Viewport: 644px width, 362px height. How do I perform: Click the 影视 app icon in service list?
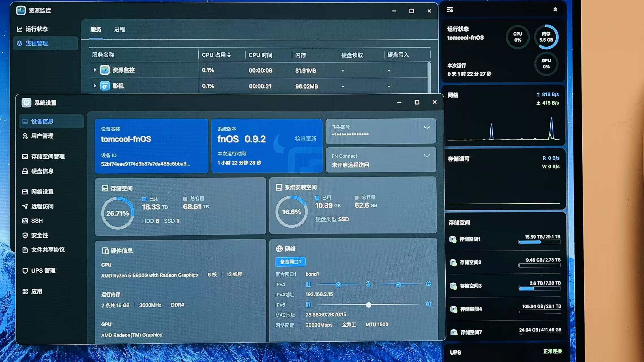coord(105,86)
